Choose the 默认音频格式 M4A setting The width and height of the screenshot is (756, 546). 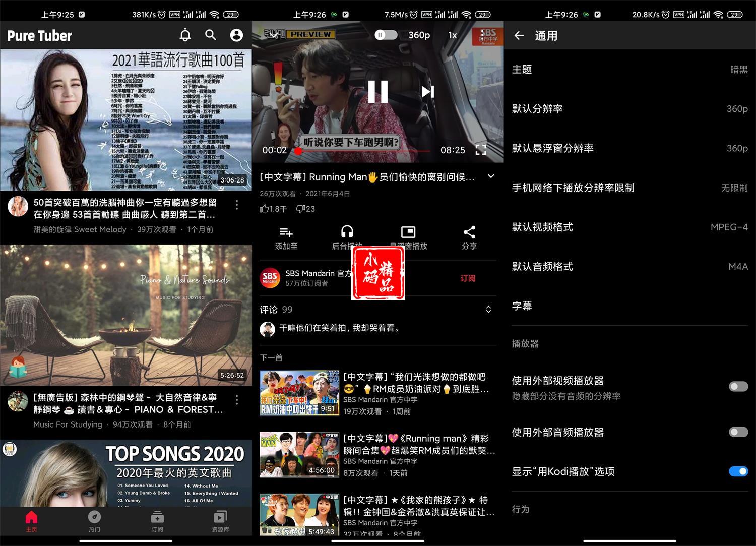click(630, 266)
